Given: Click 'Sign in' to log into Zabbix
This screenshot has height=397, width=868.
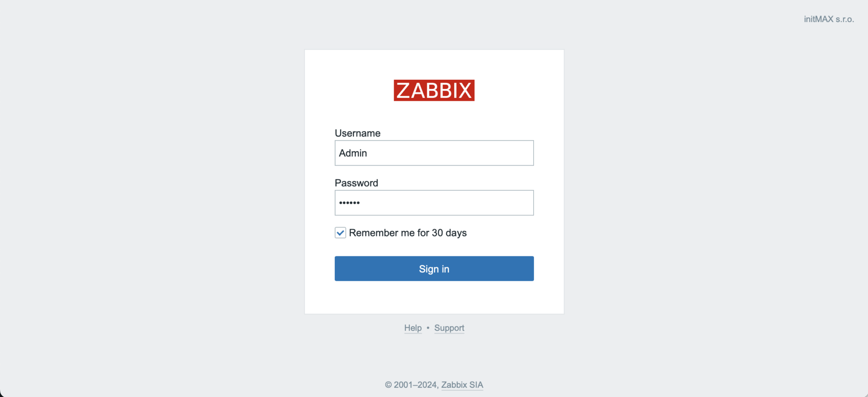Looking at the screenshot, I should pyautogui.click(x=434, y=269).
